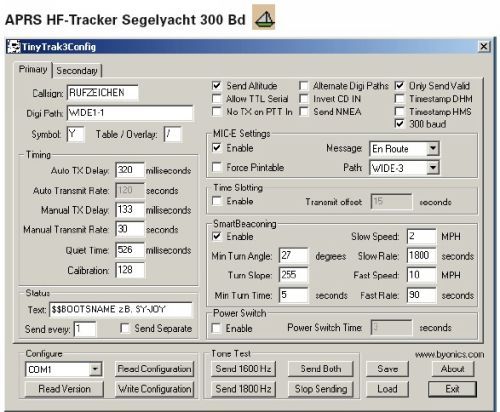Click the Send Both button

(321, 369)
